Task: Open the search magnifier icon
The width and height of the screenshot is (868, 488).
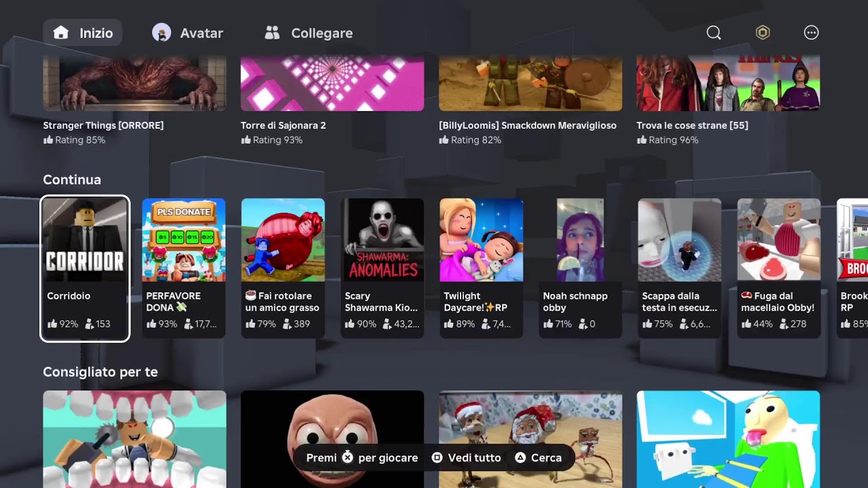Action: tap(713, 33)
